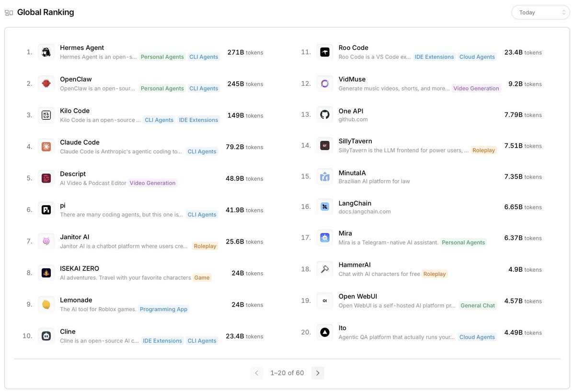Click Brazilian AI platform for law description
Viewport: 575px width, 392px height.
374,181
